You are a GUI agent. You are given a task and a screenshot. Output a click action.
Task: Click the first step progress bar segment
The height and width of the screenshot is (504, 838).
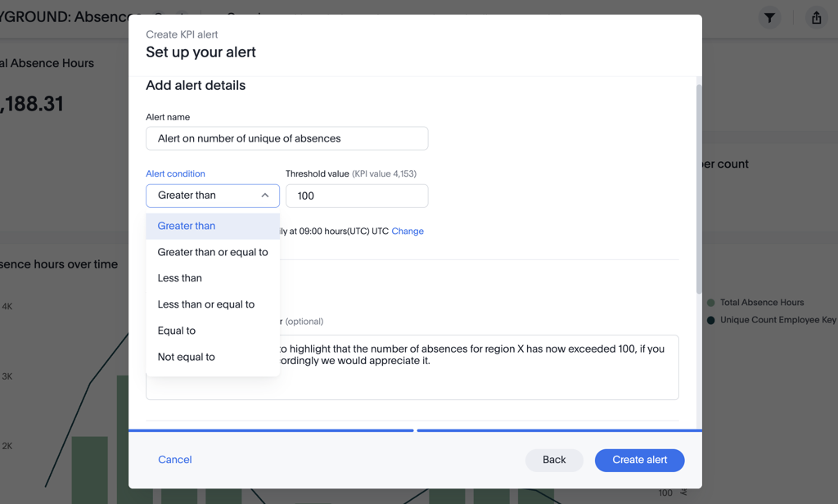271,430
